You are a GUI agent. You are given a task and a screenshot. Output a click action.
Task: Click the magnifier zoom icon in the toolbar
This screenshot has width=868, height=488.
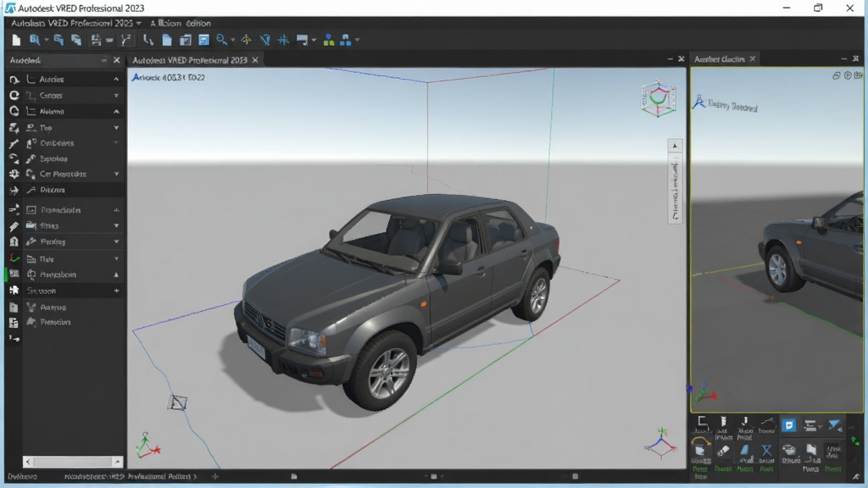click(x=222, y=40)
